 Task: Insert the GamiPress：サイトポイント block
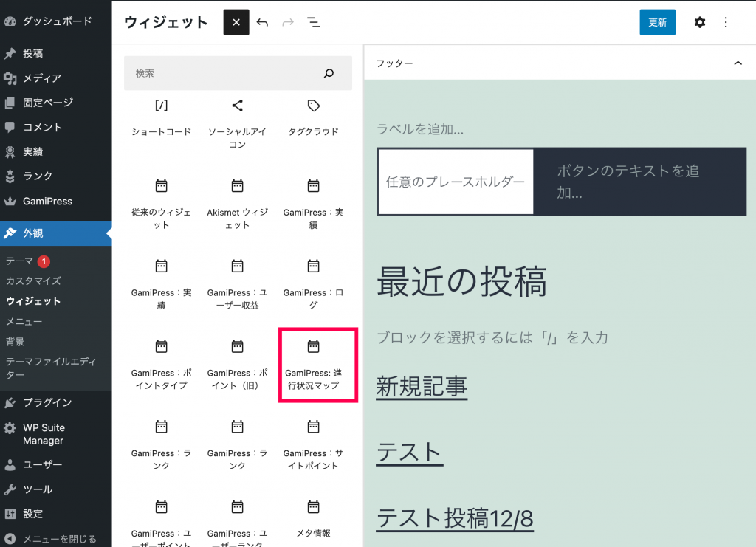tap(313, 446)
